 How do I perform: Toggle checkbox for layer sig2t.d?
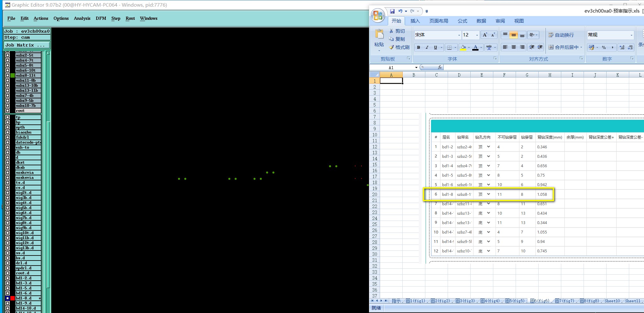pyautogui.click(x=8, y=193)
